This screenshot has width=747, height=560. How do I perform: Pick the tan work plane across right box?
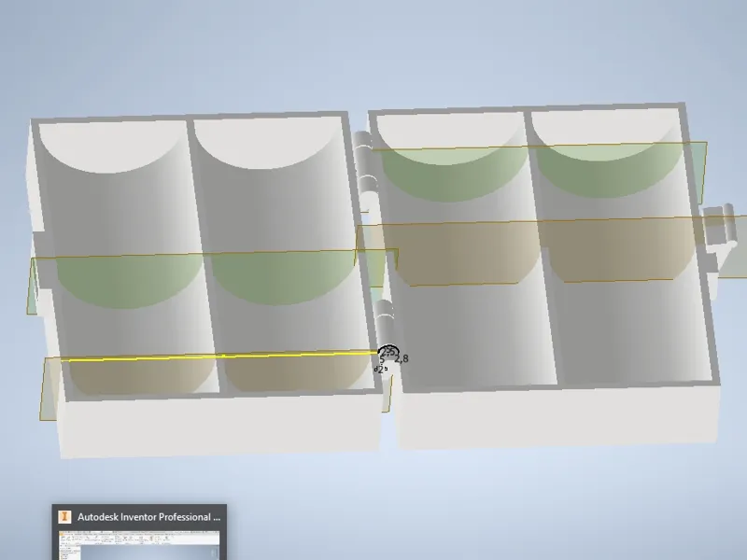(x=548, y=250)
